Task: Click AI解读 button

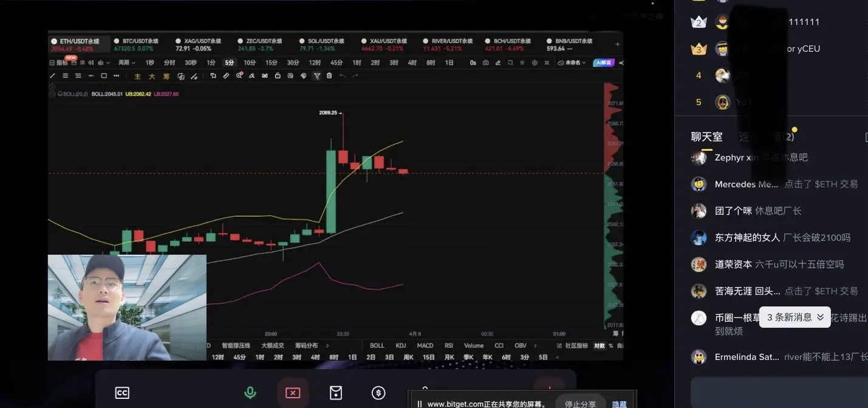Action: (604, 63)
